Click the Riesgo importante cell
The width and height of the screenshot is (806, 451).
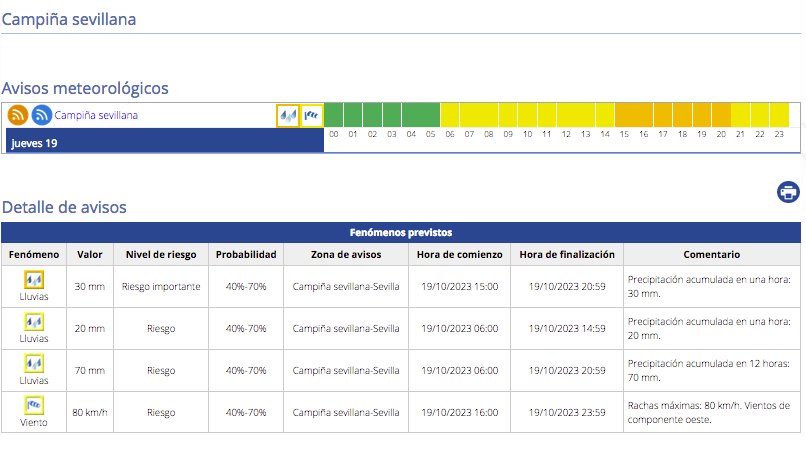click(x=161, y=286)
